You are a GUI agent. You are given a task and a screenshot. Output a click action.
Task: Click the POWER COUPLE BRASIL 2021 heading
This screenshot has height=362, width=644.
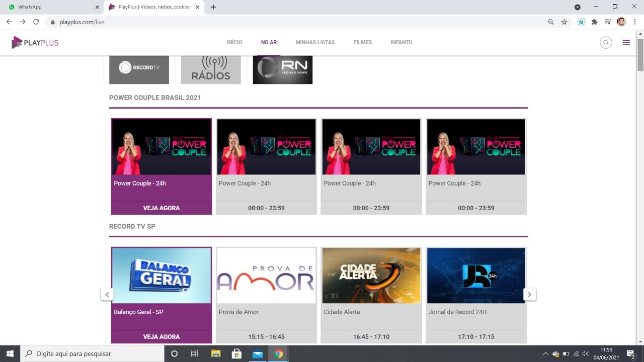pyautogui.click(x=155, y=98)
